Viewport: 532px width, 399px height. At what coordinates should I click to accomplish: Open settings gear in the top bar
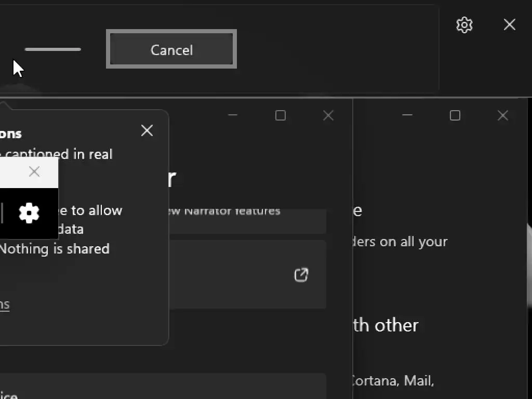click(464, 25)
